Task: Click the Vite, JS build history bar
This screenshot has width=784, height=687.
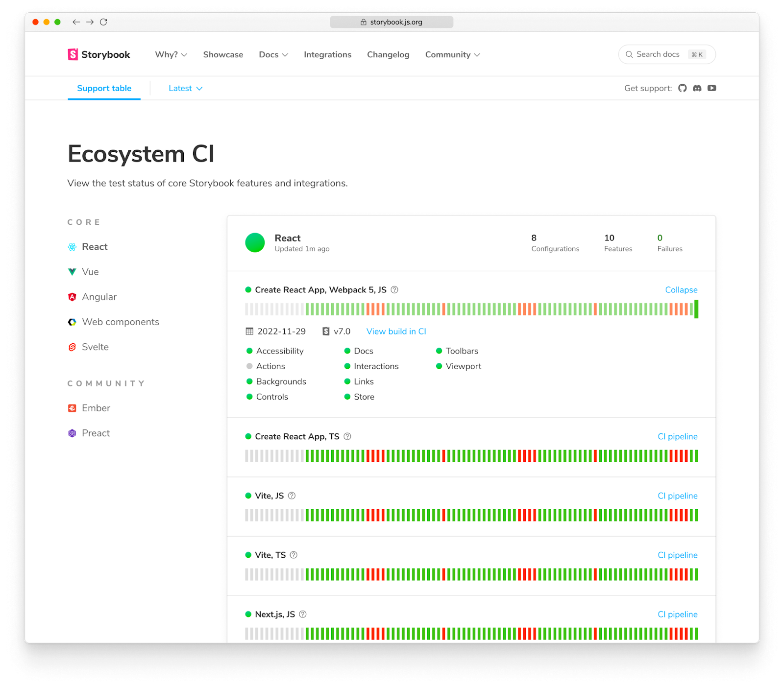Action: [x=471, y=515]
